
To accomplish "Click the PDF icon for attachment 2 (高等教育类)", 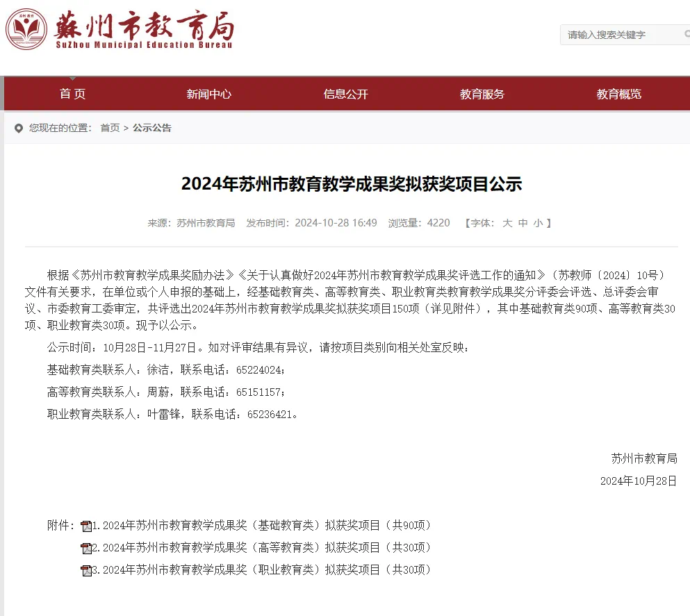I will coord(86,548).
